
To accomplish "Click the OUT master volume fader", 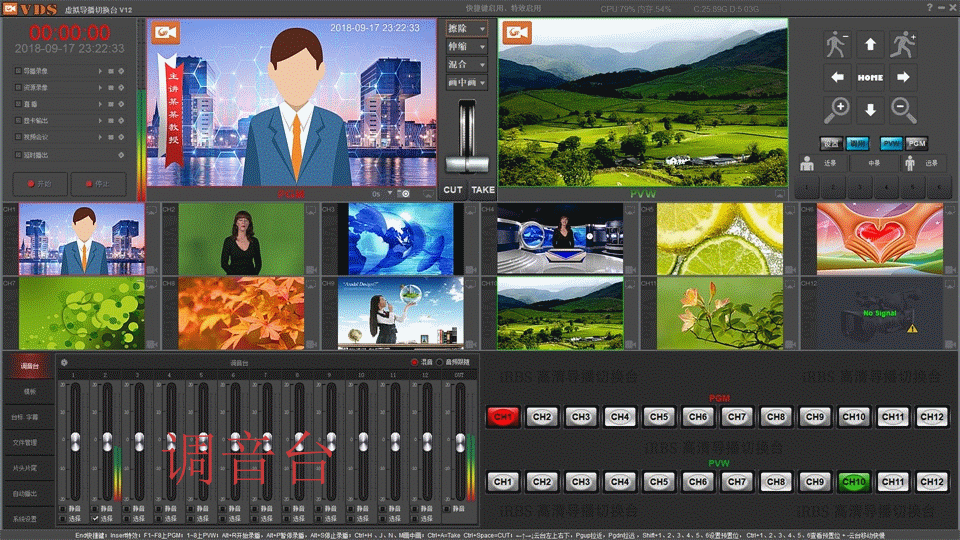I will click(460, 440).
